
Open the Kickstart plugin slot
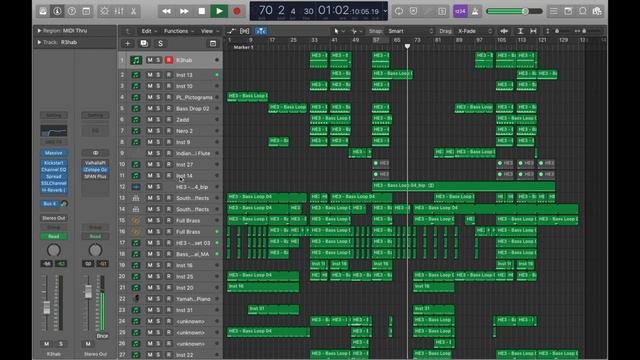(53, 162)
